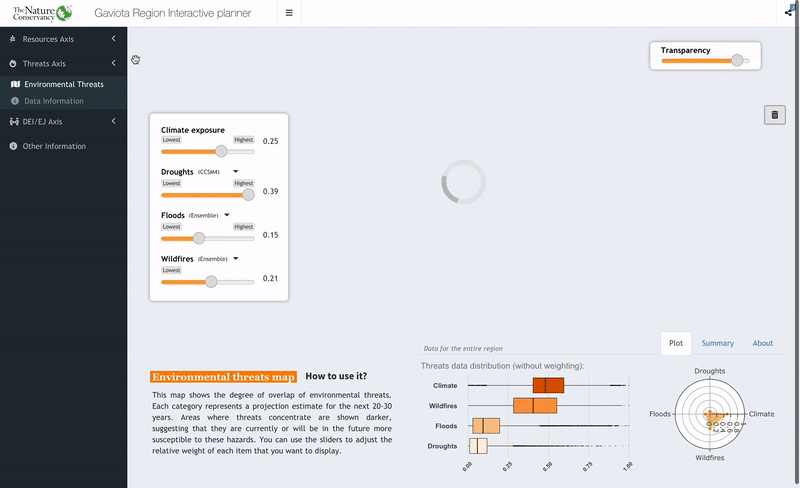Switch to the Summary tab
This screenshot has width=800, height=488.
[717, 343]
